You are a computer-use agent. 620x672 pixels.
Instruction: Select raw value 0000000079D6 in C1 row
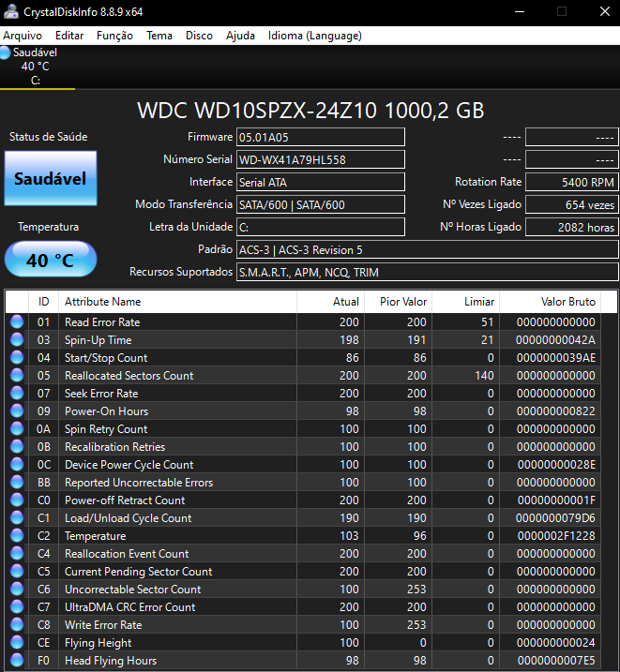coord(555,517)
